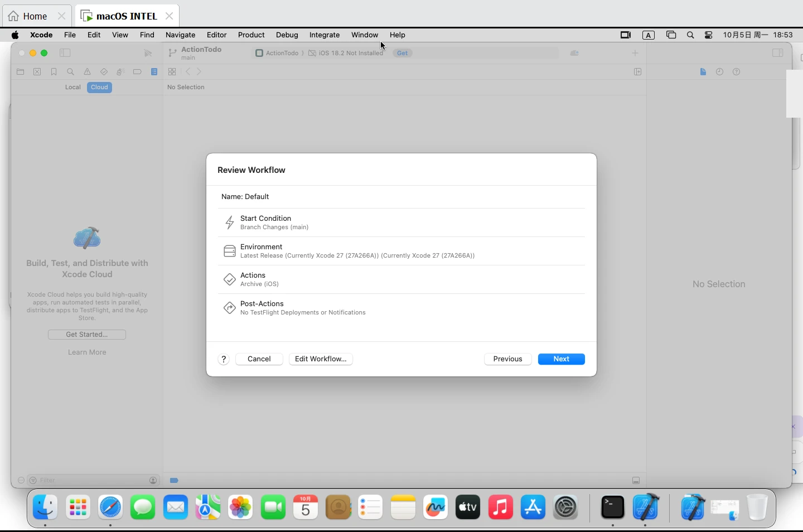803x532 pixels.
Task: Open the Breakpoint navigator icon
Action: 137,72
